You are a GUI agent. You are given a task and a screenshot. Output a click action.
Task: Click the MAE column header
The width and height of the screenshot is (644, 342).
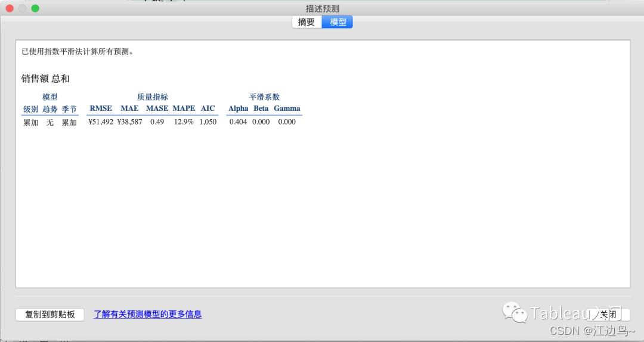[x=130, y=108]
